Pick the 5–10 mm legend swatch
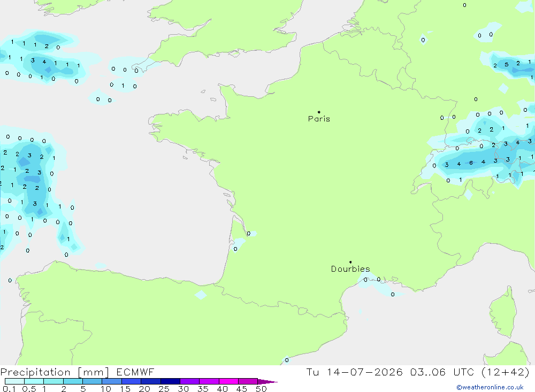This screenshot has width=535, height=392. point(92,381)
